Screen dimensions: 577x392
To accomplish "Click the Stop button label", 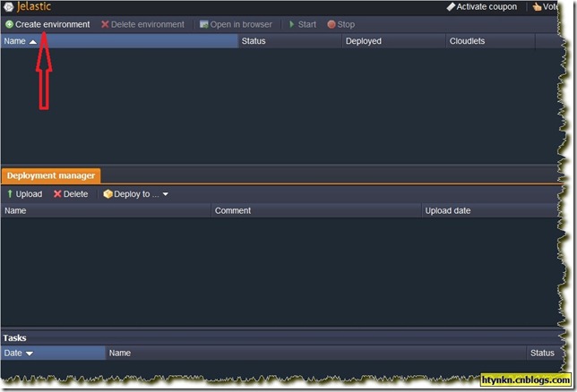I will click(346, 24).
